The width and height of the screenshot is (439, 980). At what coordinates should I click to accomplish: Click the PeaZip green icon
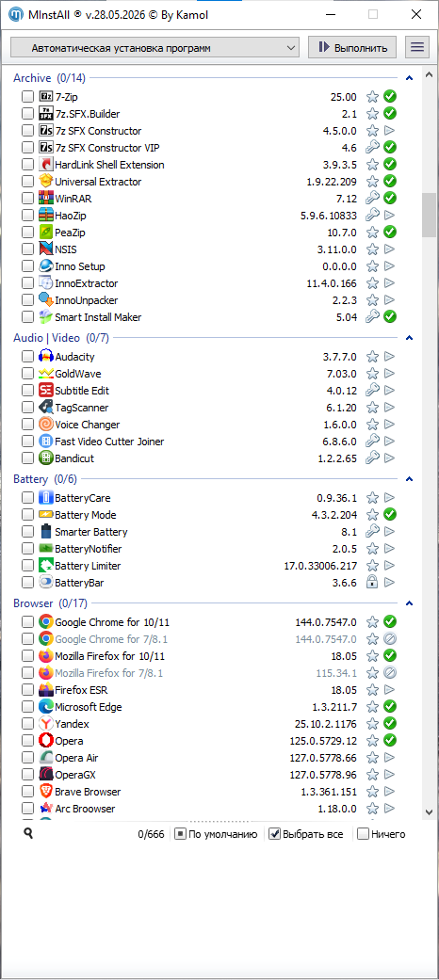coord(45,232)
